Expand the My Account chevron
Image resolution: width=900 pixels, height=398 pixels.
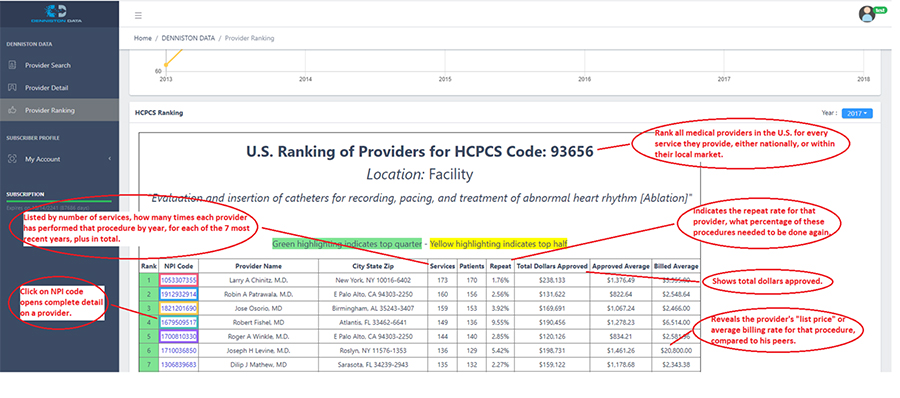[109, 159]
